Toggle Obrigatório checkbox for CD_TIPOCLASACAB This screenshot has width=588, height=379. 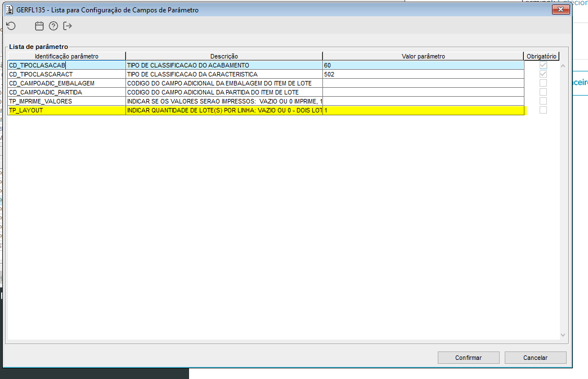tap(543, 65)
